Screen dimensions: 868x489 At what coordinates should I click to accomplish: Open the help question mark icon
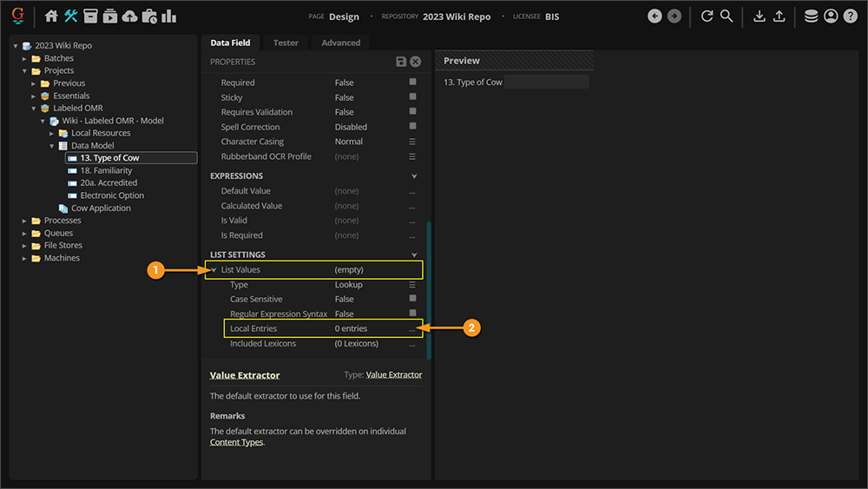[850, 17]
